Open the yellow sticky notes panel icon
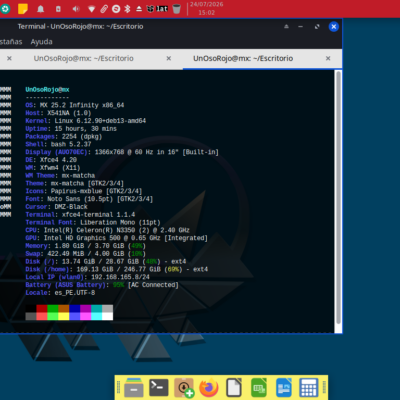Image resolution: width=400 pixels, height=400 pixels. (23, 9)
